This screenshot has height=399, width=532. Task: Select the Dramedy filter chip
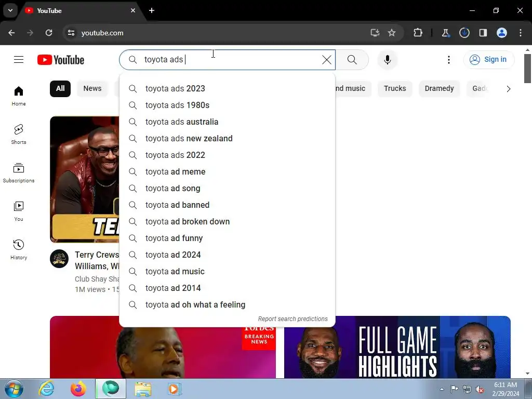tap(439, 88)
